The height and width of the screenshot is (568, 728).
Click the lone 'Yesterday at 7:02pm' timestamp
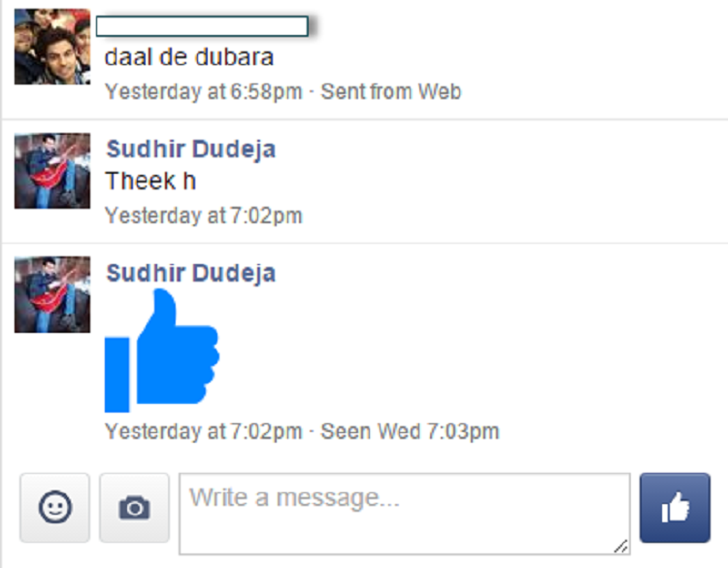click(204, 216)
